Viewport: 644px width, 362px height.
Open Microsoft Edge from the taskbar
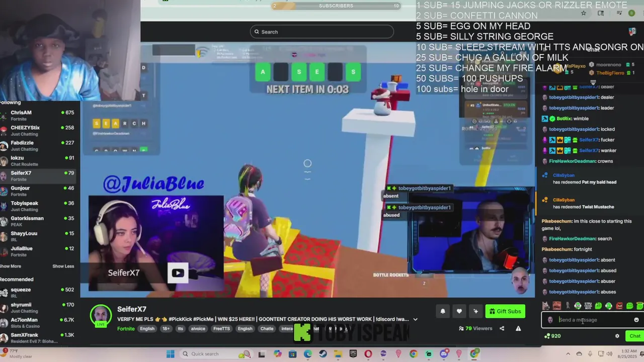307,354
